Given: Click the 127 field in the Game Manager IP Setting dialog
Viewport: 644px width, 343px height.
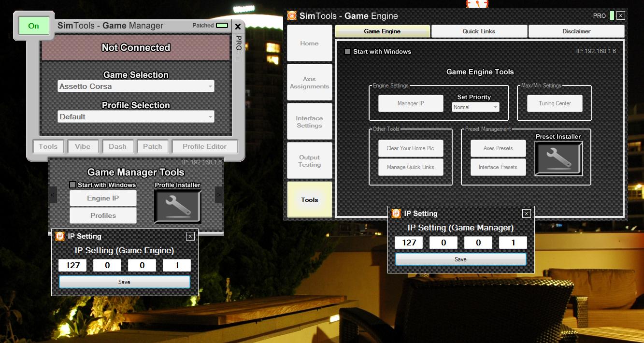Looking at the screenshot, I should click(x=409, y=243).
